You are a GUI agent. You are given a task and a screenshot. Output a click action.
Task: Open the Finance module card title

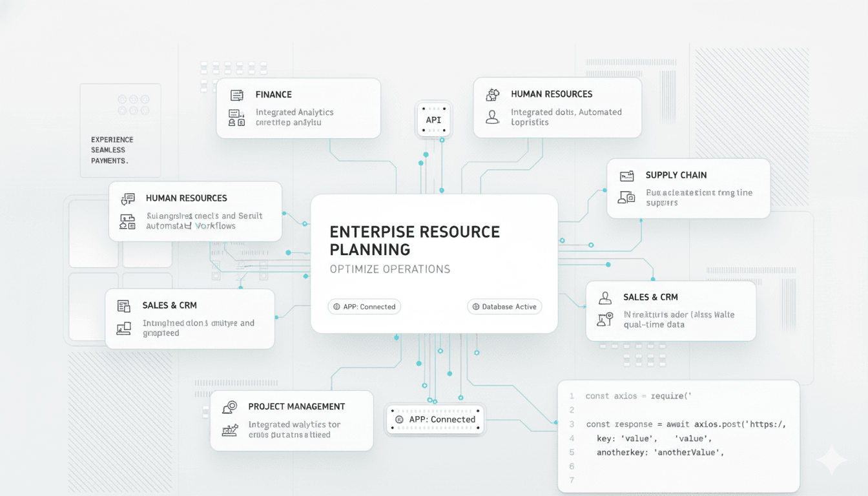[274, 95]
